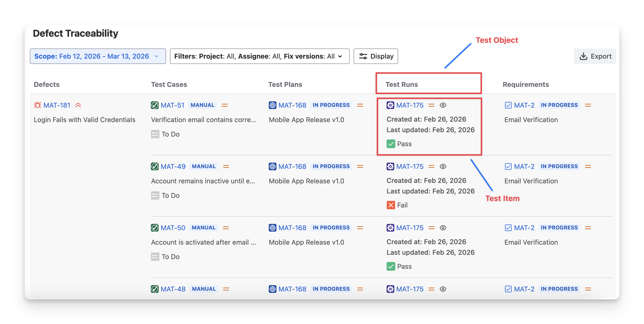Screen dimensions: 644x324
Task: Click the Export button
Action: (x=595, y=56)
